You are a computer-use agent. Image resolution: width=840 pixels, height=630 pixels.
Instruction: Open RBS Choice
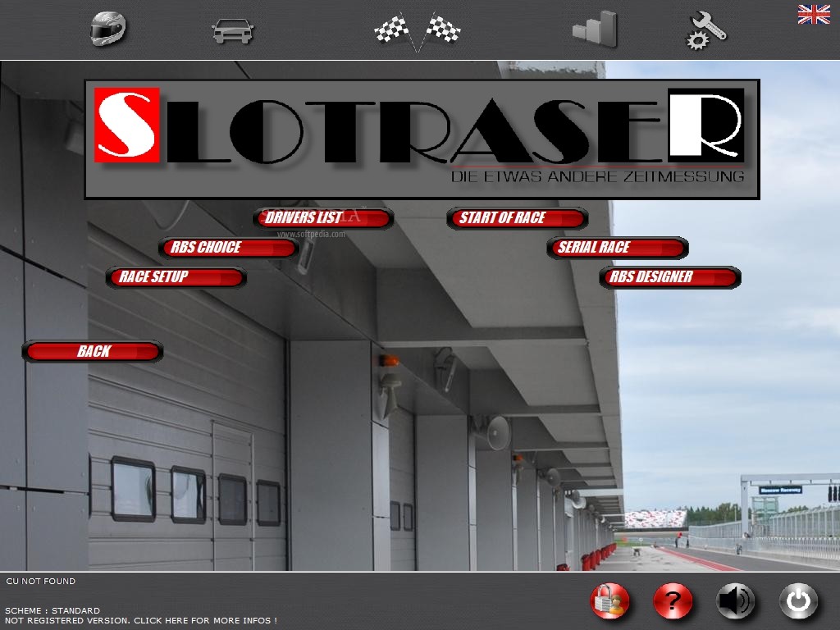228,248
